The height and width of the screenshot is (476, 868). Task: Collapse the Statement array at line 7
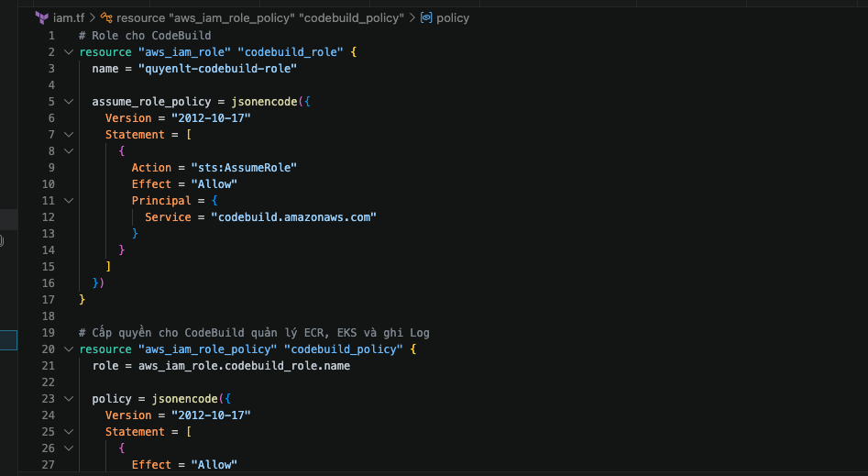tap(69, 135)
